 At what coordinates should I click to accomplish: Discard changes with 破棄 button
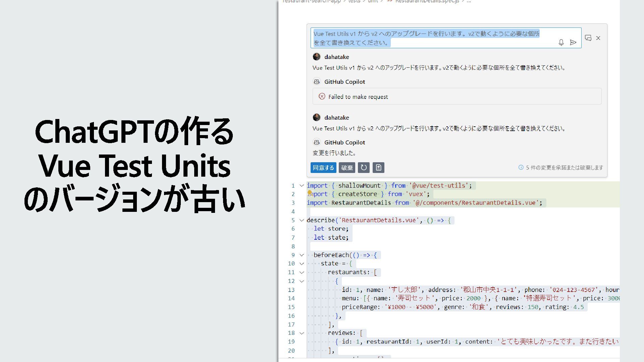coord(347,168)
